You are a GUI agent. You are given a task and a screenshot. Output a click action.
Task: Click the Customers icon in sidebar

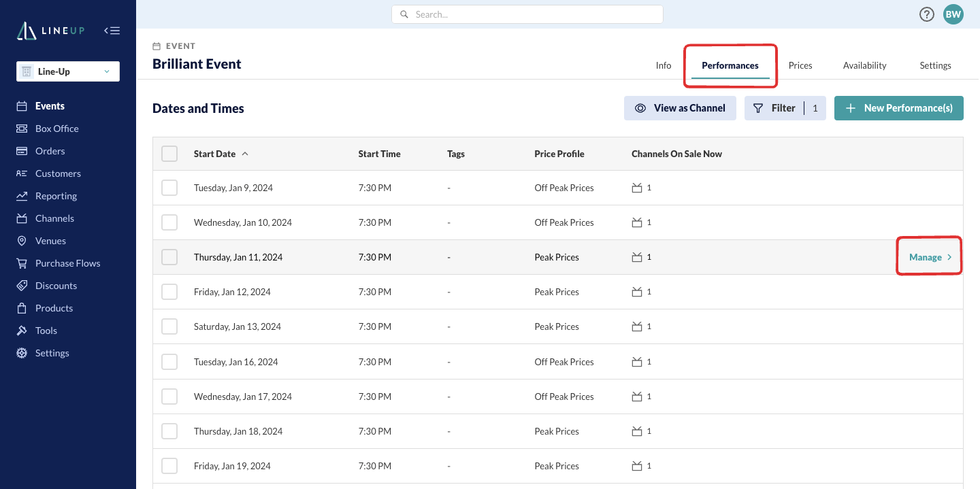22,173
